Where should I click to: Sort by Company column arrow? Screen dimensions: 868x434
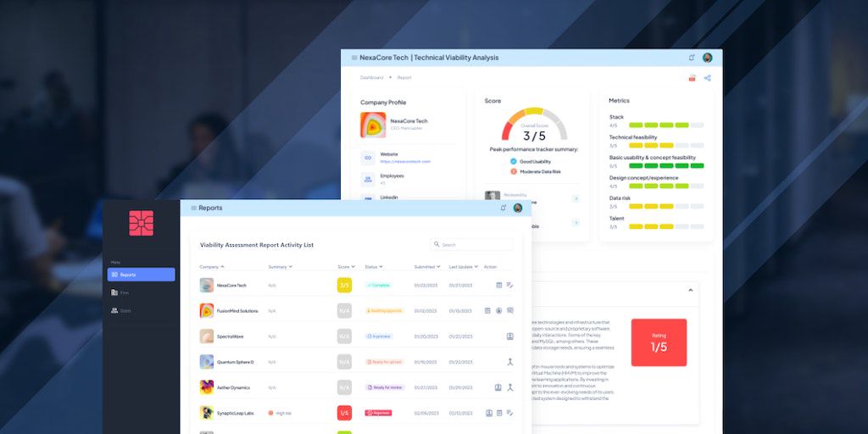223,267
